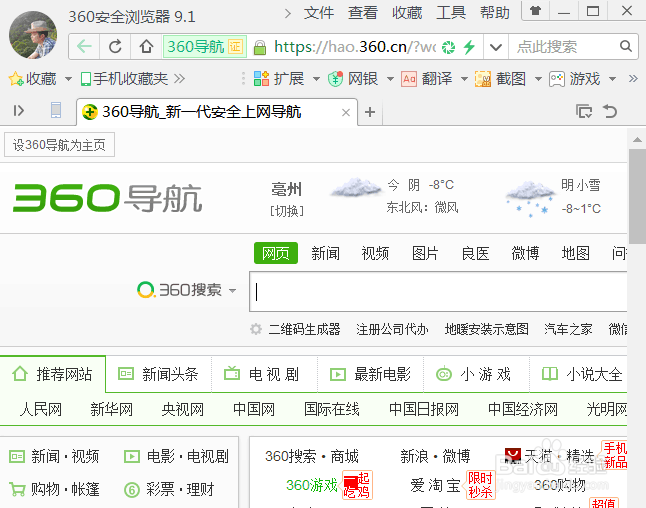646x508 pixels.
Task: Switch to 电视剧 category tab
Action: (x=264, y=374)
